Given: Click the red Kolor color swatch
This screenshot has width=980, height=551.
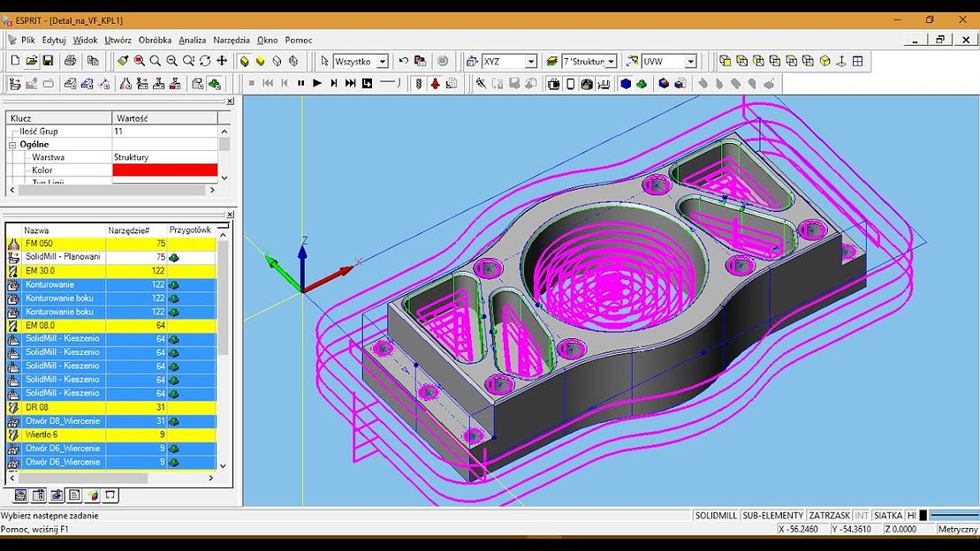Looking at the screenshot, I should [163, 170].
